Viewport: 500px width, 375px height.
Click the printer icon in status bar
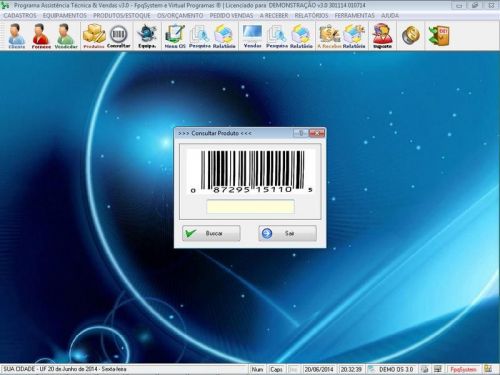424,369
